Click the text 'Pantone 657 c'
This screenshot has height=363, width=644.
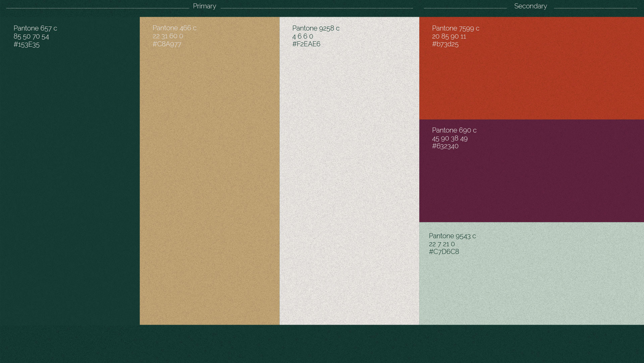tap(35, 28)
